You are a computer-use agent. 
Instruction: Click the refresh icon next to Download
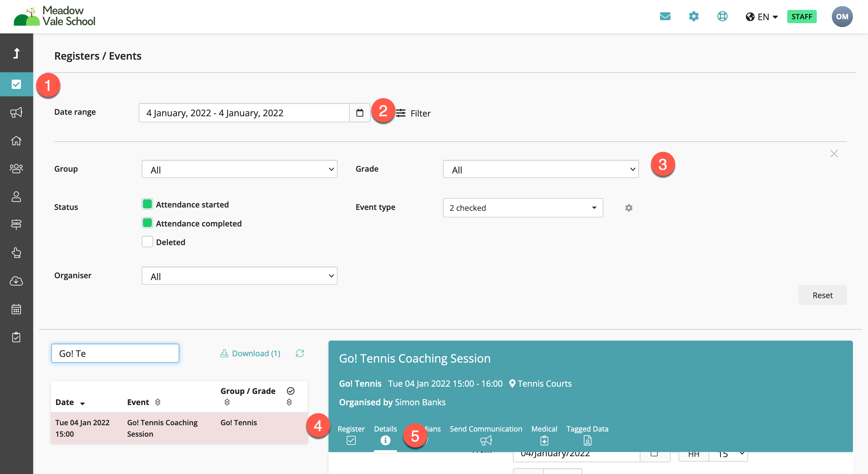point(300,353)
